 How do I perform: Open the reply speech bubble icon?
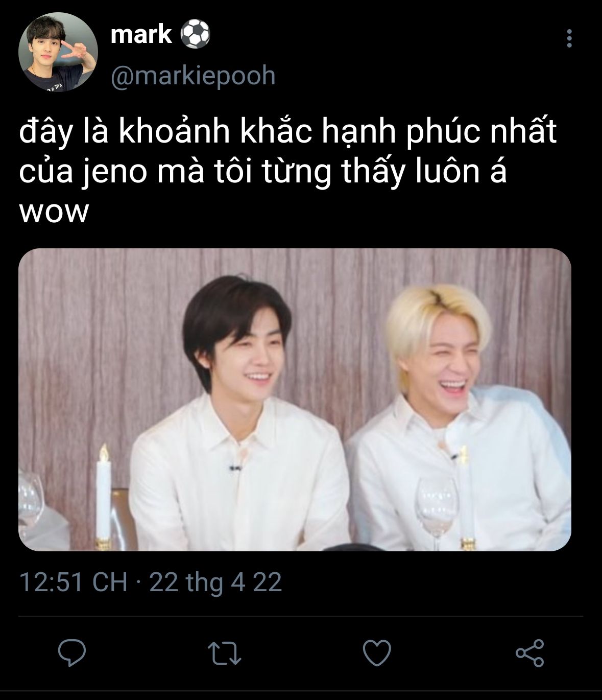(72, 653)
